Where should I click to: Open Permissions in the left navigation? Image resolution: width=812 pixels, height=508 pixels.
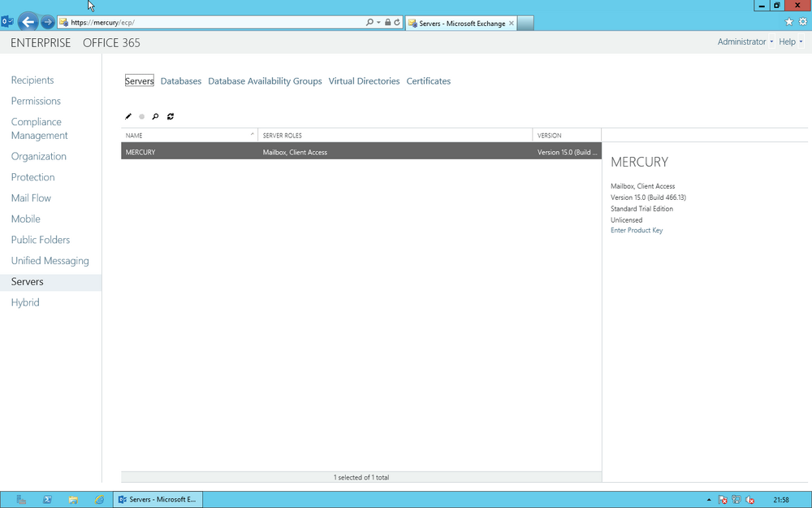point(36,101)
